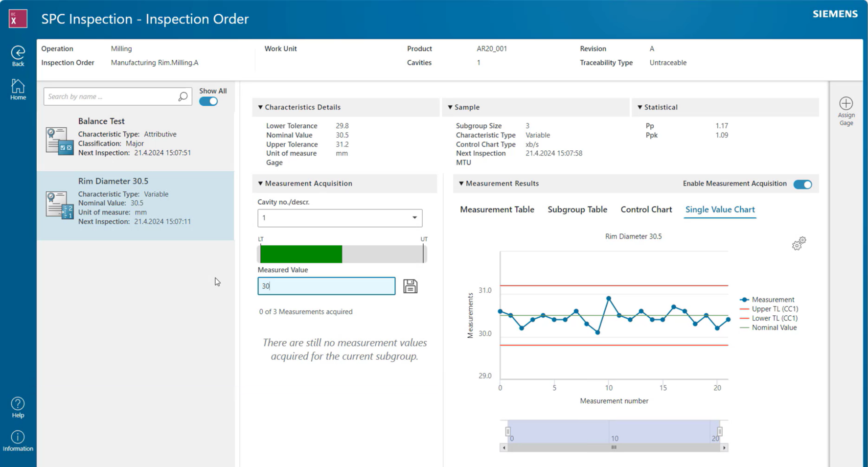Click the search magnifier icon
The height and width of the screenshot is (467, 868).
point(183,96)
